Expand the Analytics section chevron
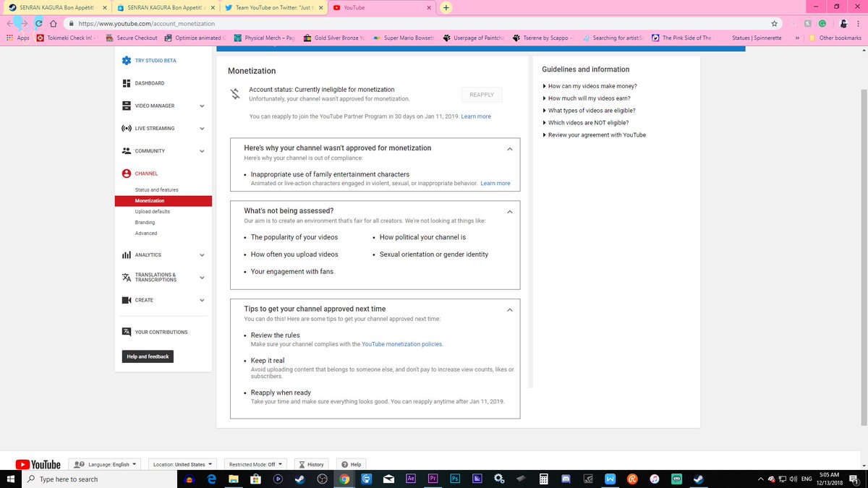 (202, 255)
